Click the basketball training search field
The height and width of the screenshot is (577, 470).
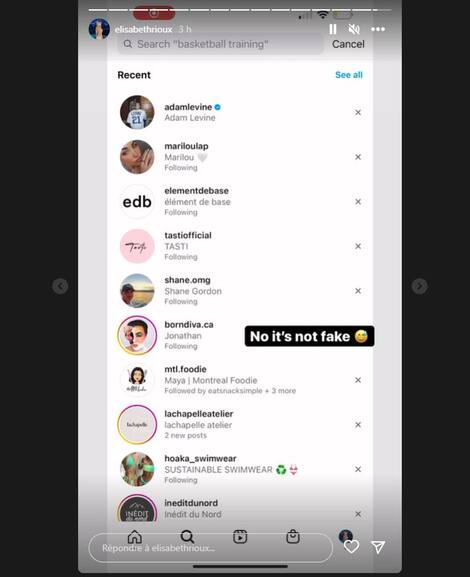pos(220,44)
